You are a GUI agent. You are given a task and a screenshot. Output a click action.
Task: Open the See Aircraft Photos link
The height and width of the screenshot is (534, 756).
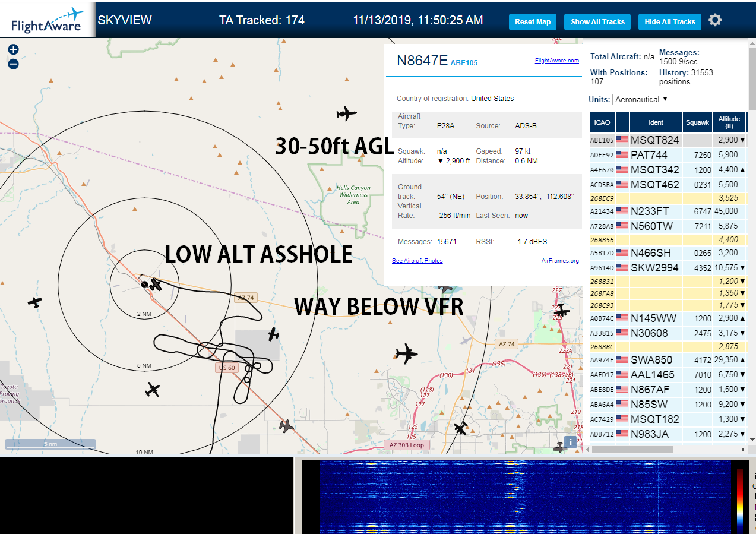tap(417, 261)
